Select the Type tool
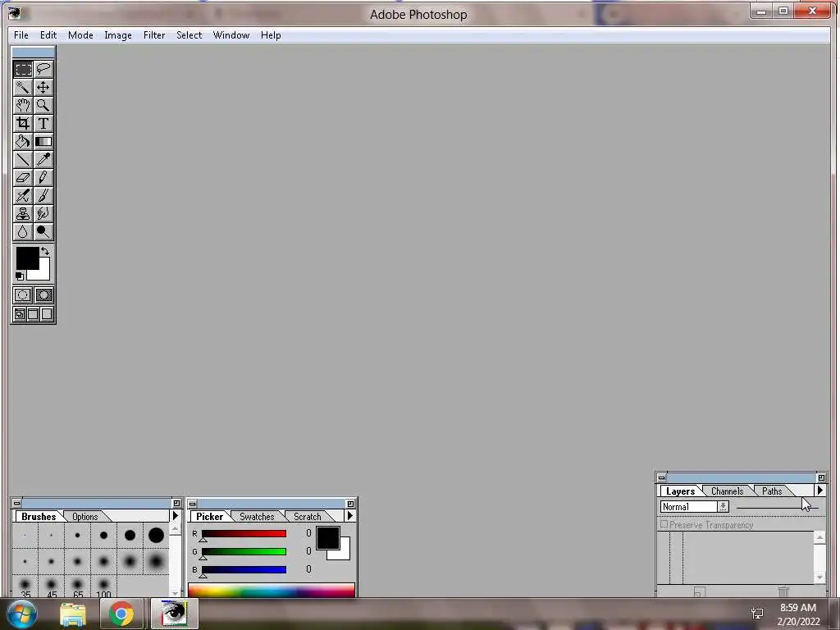The height and width of the screenshot is (630, 840). pyautogui.click(x=43, y=124)
